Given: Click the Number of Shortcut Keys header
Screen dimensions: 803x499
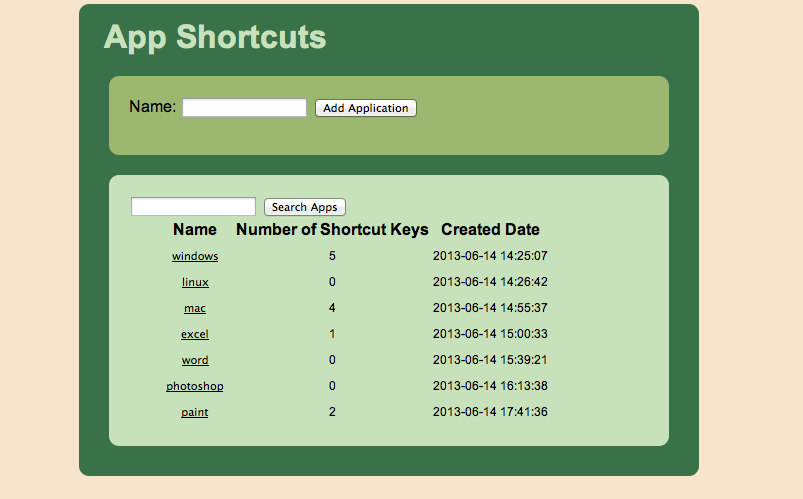Looking at the screenshot, I should [x=332, y=230].
